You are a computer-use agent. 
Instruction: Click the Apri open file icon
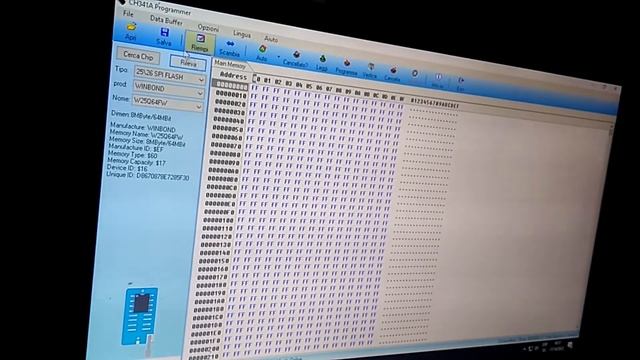tap(131, 31)
